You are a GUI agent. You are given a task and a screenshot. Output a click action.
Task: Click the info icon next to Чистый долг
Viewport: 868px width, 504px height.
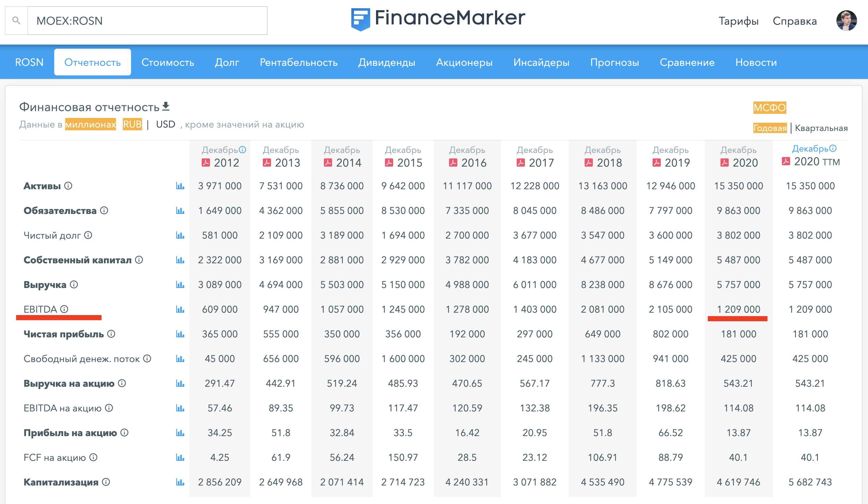click(x=88, y=235)
